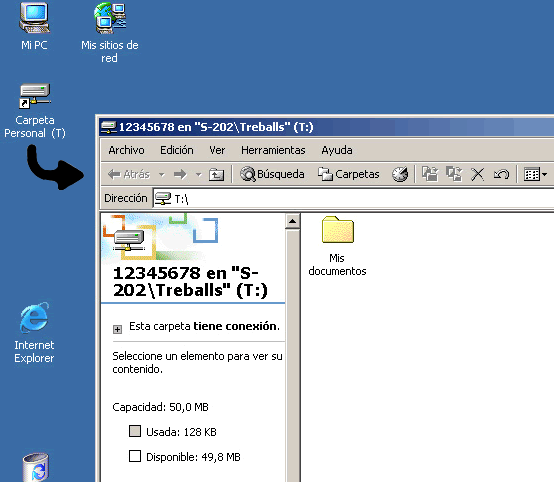
Task: Click the Move To toolbar icon
Action: [x=430, y=174]
